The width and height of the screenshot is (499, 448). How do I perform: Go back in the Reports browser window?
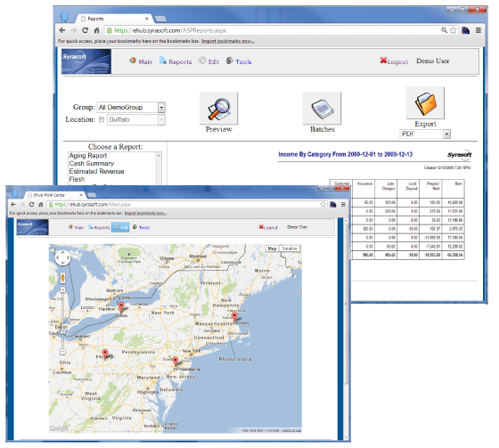[62, 30]
